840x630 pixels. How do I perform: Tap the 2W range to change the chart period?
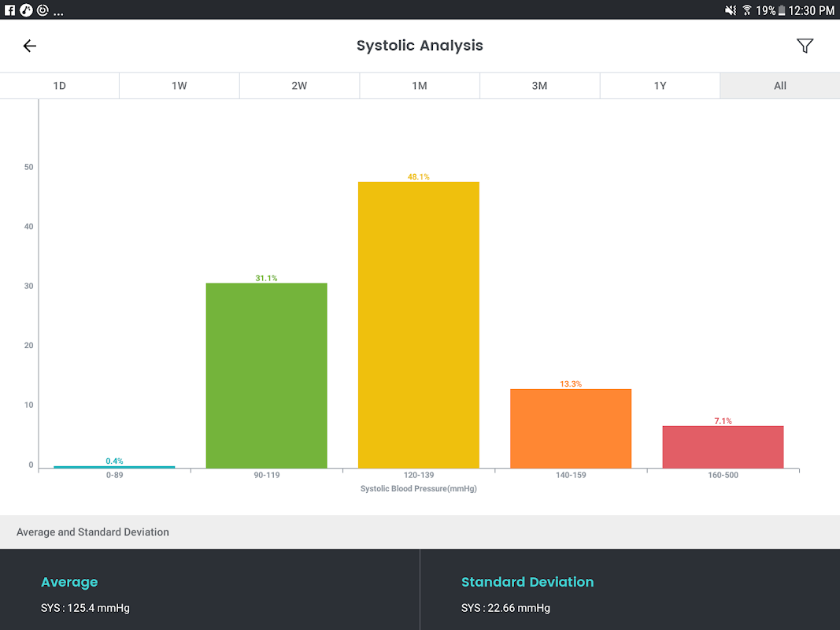(x=299, y=85)
